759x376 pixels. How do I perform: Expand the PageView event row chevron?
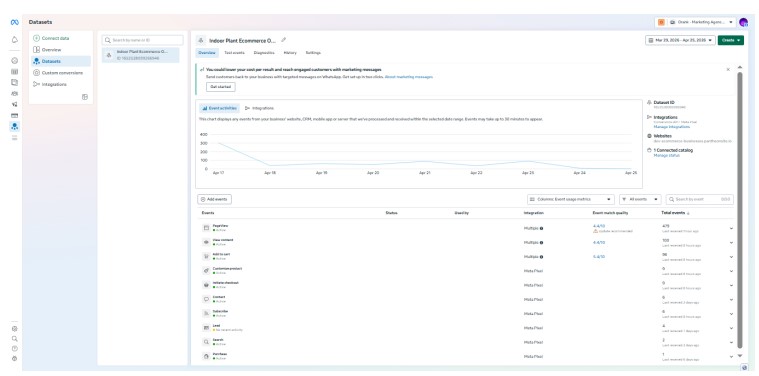click(x=731, y=228)
